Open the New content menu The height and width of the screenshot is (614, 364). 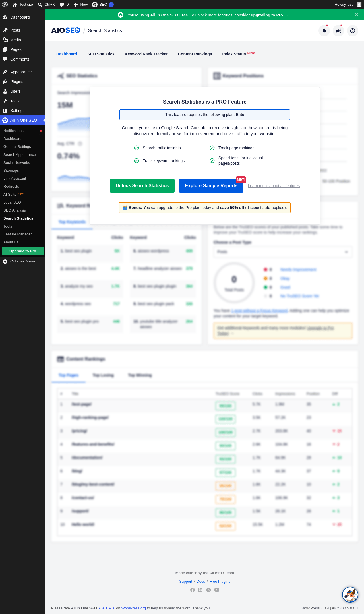(x=81, y=5)
